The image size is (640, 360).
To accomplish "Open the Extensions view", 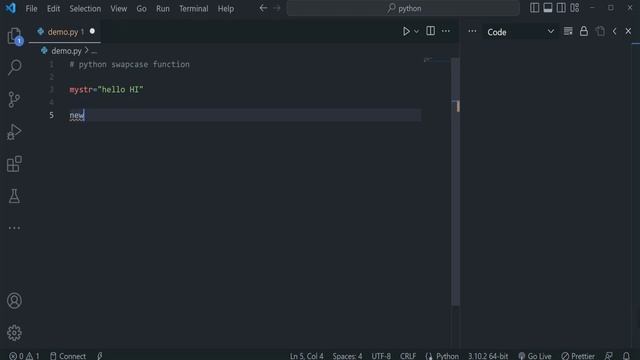I will 14,164.
